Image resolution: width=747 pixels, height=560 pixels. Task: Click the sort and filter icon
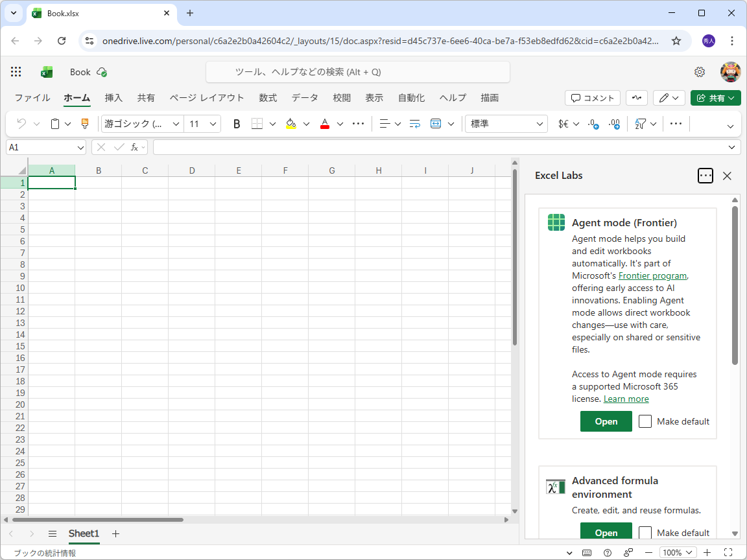[x=640, y=124]
